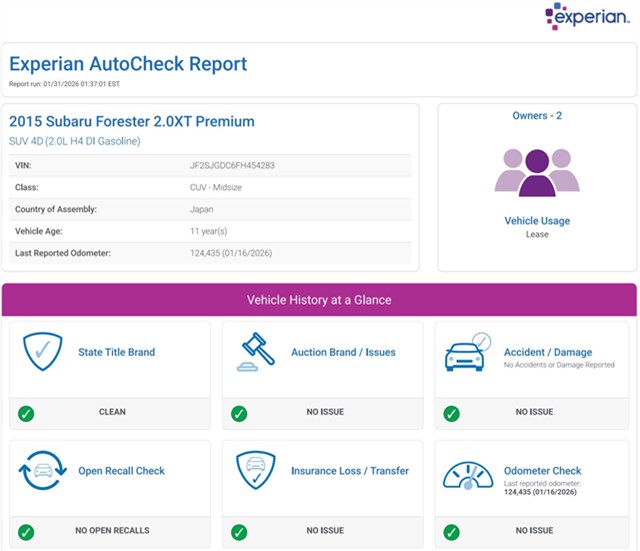This screenshot has width=640, height=551.
Task: Click the Auction Brand gavel icon
Action: (257, 352)
